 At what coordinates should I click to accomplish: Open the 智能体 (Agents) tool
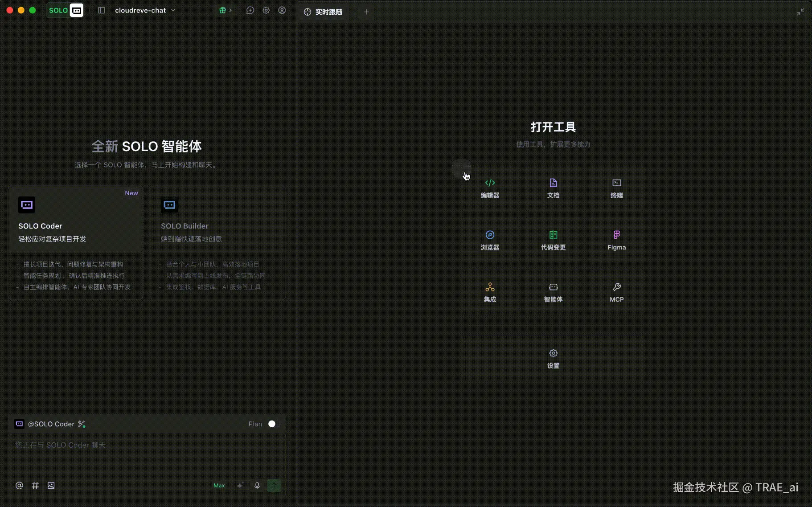553,293
